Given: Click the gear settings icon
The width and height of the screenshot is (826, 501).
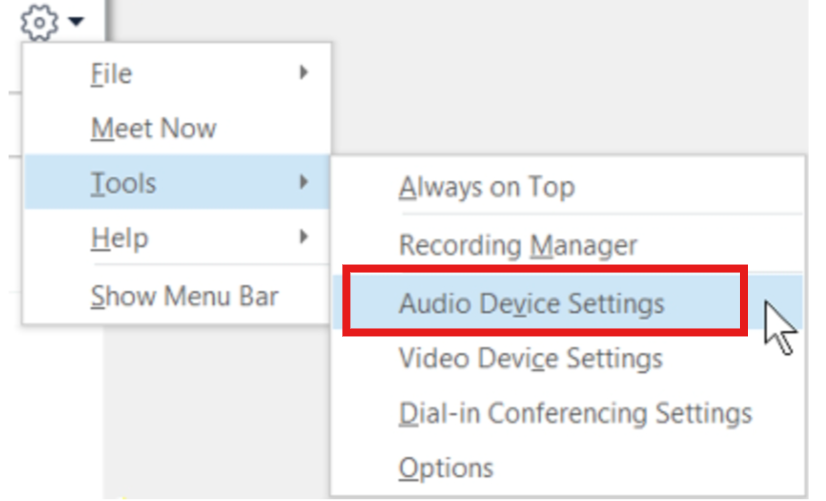Looking at the screenshot, I should [39, 22].
